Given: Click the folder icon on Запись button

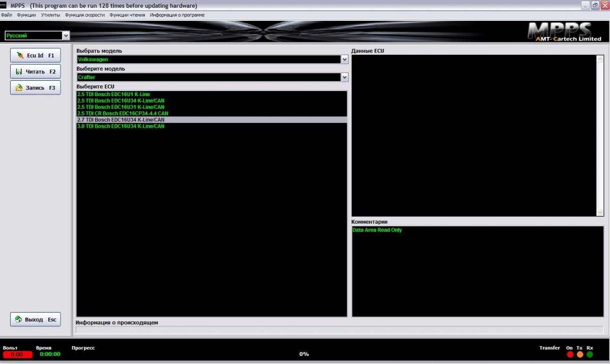Looking at the screenshot, I should [19, 87].
